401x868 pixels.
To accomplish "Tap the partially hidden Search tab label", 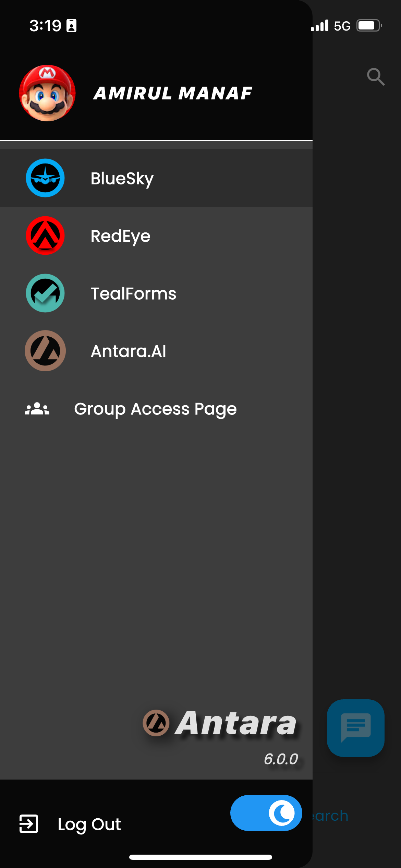I will click(x=330, y=816).
